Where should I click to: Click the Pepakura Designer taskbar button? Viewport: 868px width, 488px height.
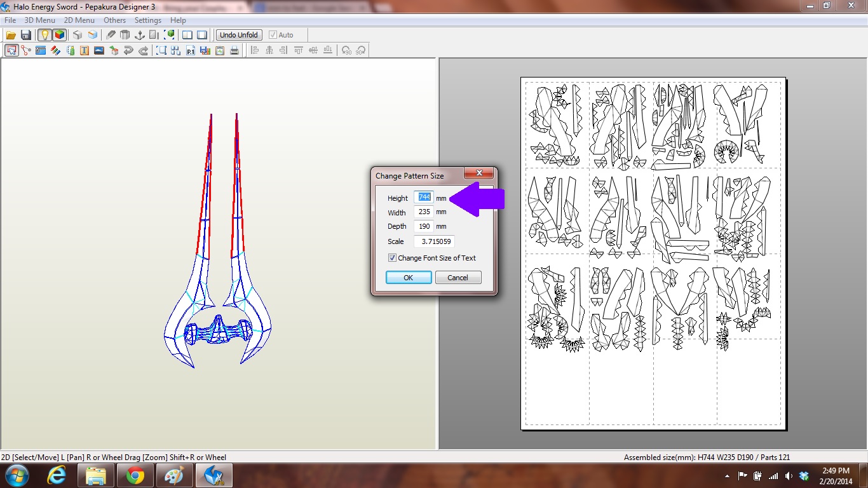[214, 475]
